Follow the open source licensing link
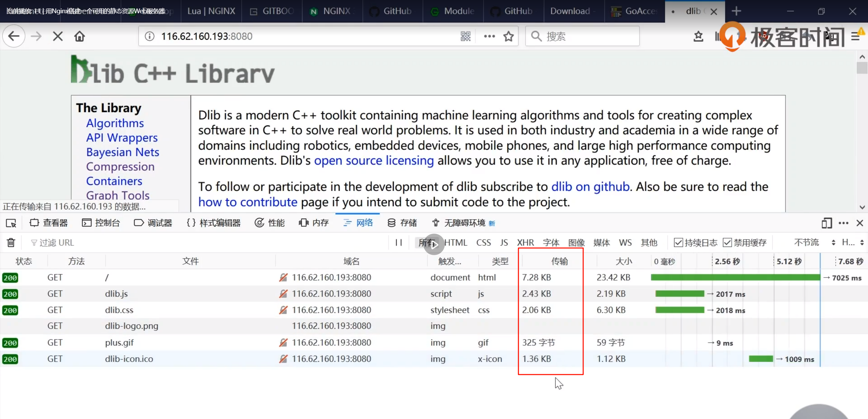Viewport: 868px width, 419px height. pos(374,160)
